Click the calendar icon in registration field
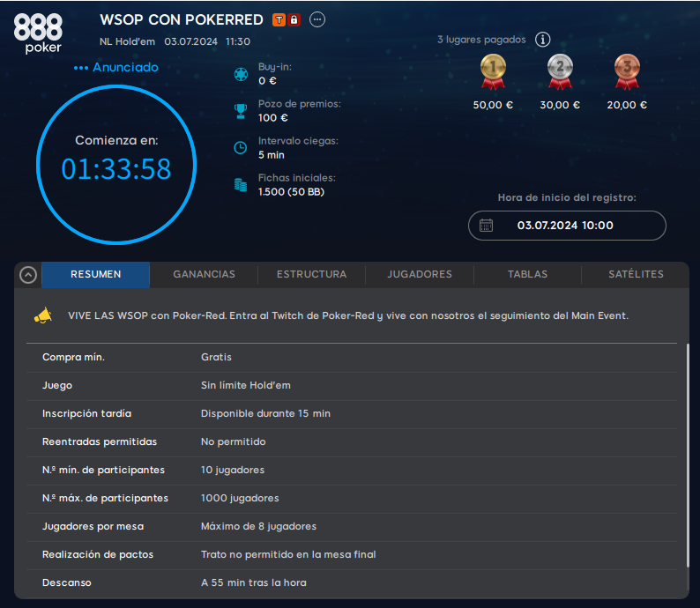The width and height of the screenshot is (700, 608). click(x=486, y=226)
